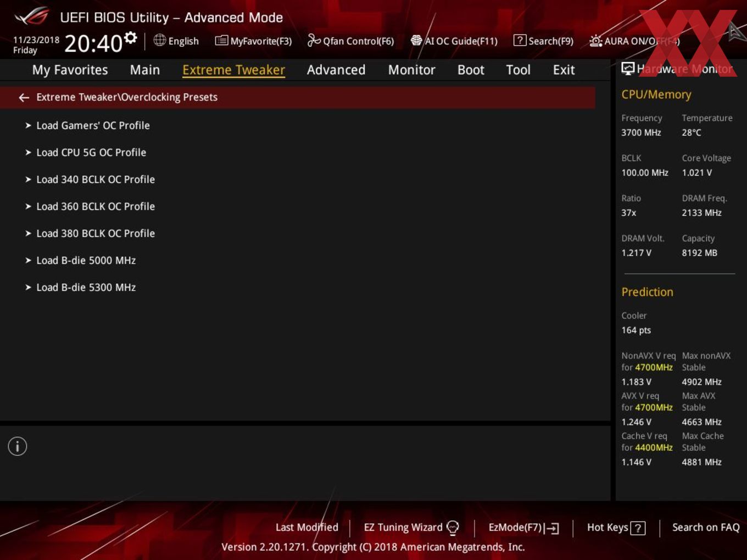This screenshot has width=747, height=560.
Task: Open Search on FAQ link
Action: coord(706,527)
